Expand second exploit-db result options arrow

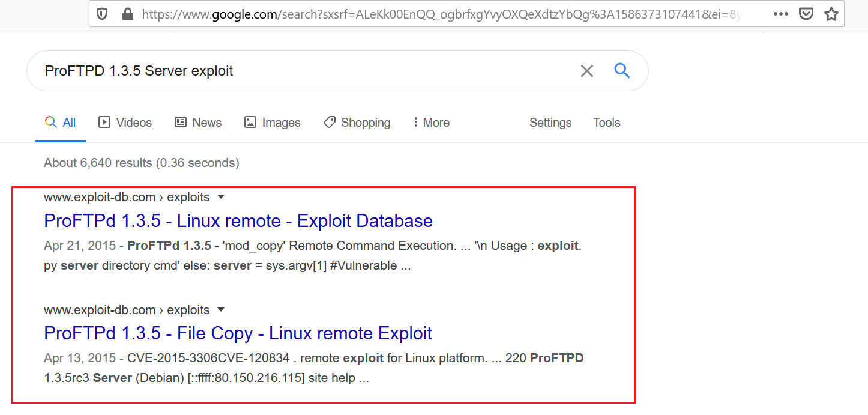221,310
